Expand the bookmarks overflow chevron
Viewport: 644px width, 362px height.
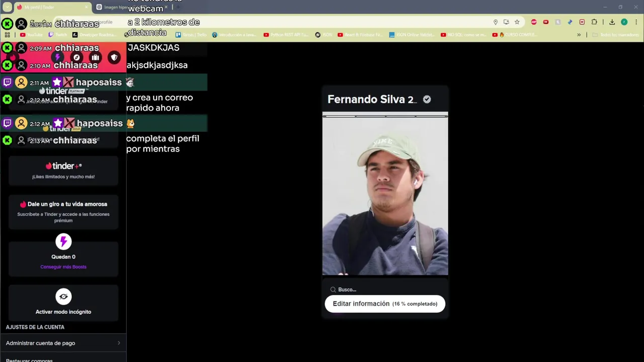(x=579, y=35)
